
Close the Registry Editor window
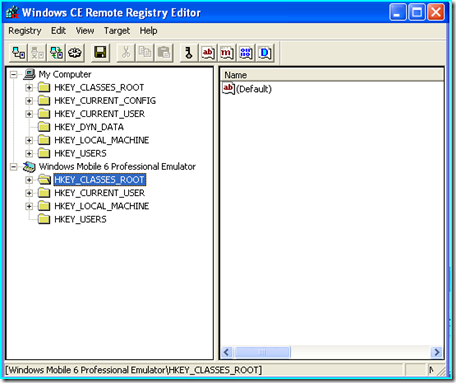pyautogui.click(x=436, y=12)
